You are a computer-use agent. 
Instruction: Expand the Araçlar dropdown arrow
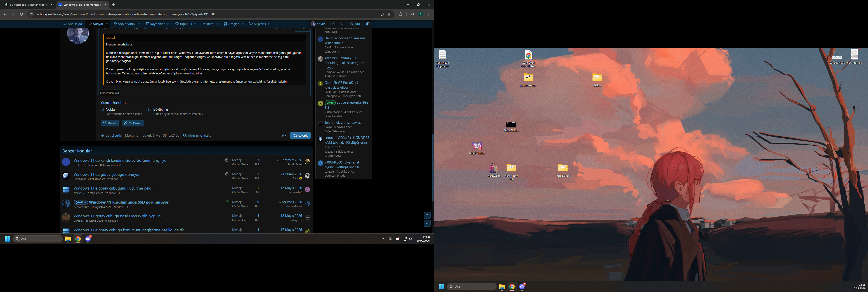coord(242,24)
